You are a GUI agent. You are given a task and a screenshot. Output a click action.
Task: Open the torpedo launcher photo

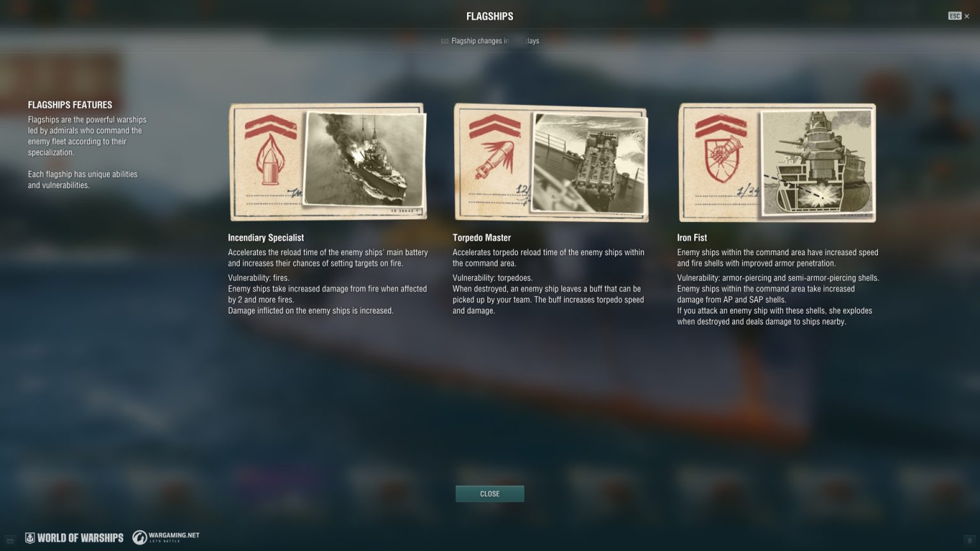tap(590, 163)
